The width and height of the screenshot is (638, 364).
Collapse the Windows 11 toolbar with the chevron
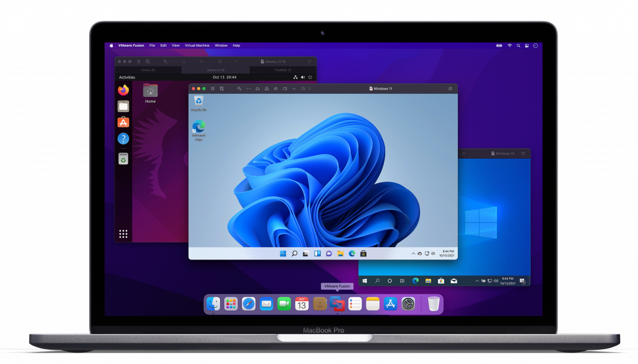(310, 89)
